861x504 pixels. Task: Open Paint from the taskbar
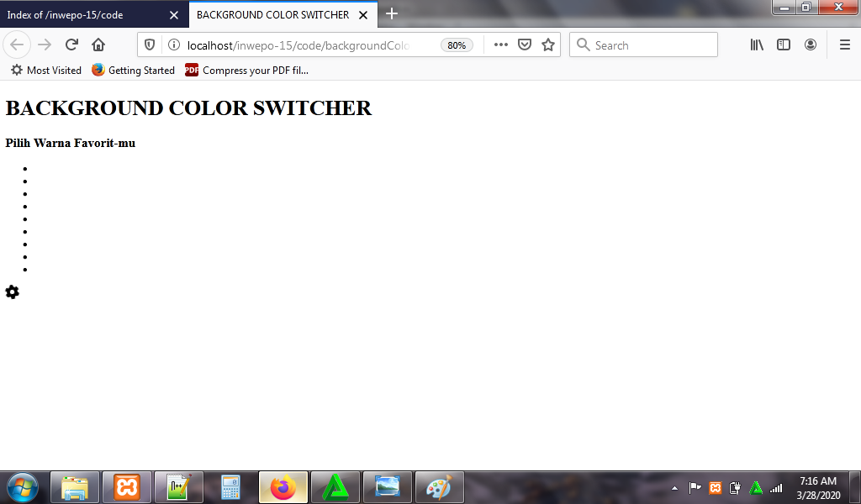(x=439, y=487)
